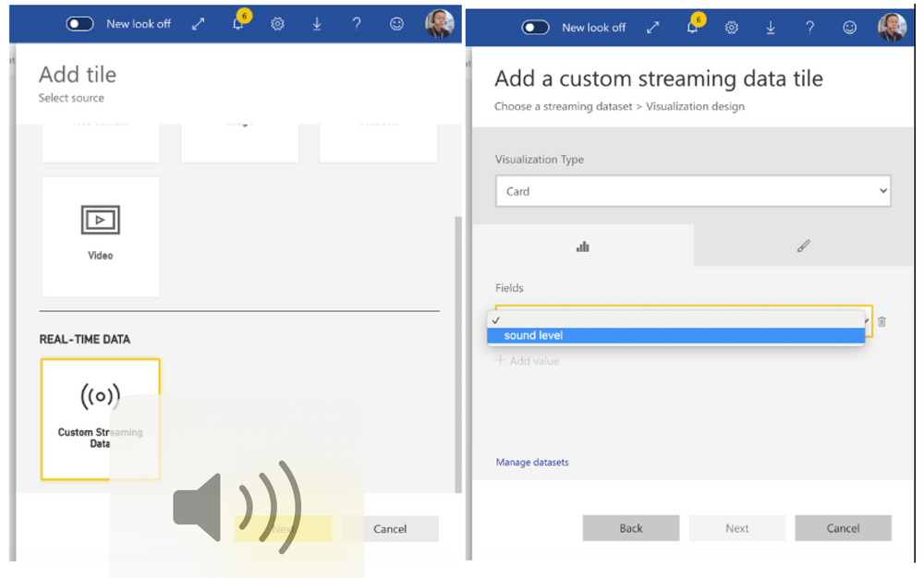Click feedback smiley in streaming data tile window
The height and width of the screenshot is (578, 924).
pyautogui.click(x=850, y=28)
